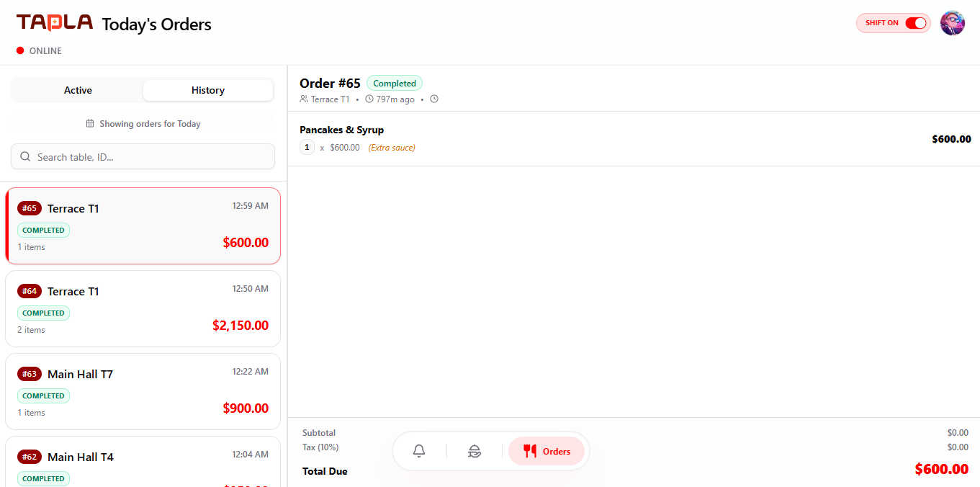Toggle the SHIFT ON switch
This screenshot has height=487, width=980.
tap(916, 23)
